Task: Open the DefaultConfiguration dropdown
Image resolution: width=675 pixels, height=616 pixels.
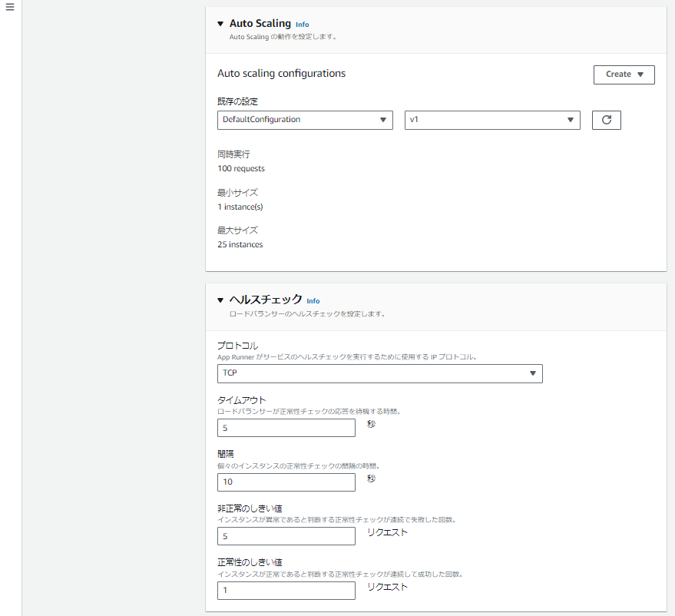Action: 305,120
